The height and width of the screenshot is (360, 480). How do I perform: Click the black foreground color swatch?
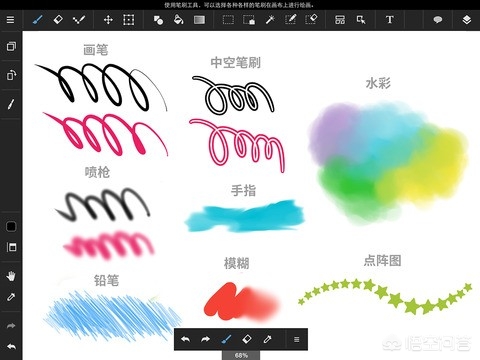[11, 227]
